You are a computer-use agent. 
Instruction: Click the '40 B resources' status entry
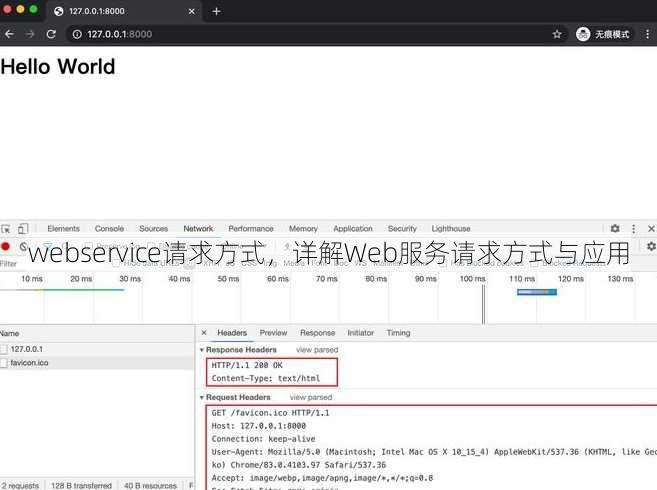click(x=150, y=485)
